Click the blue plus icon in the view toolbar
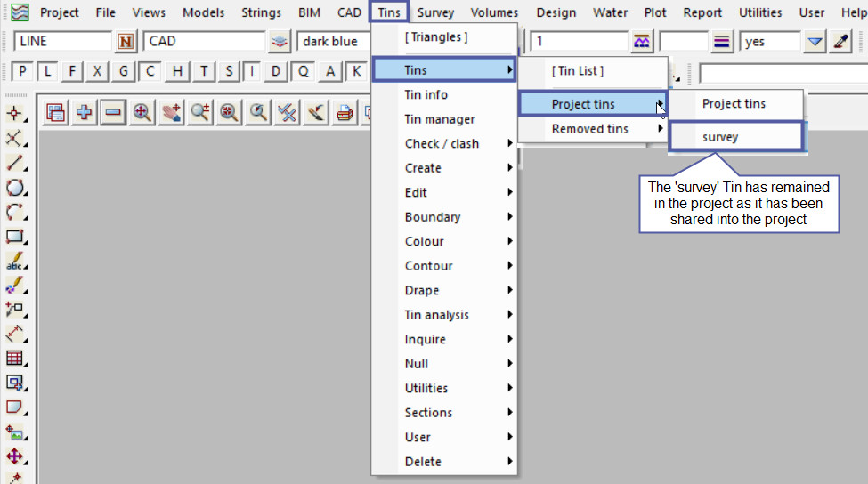Viewport: 868px width, 484px height. pyautogui.click(x=85, y=112)
